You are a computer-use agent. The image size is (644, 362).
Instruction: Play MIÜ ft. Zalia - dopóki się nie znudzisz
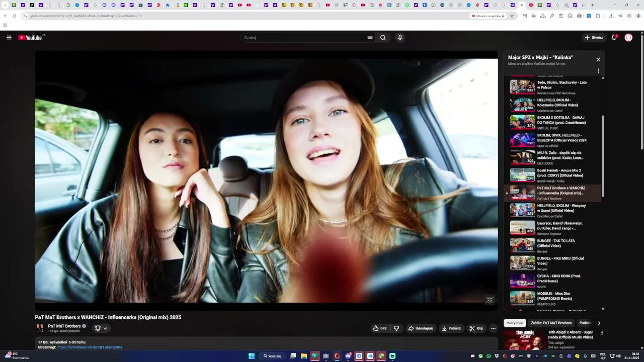coord(552,157)
